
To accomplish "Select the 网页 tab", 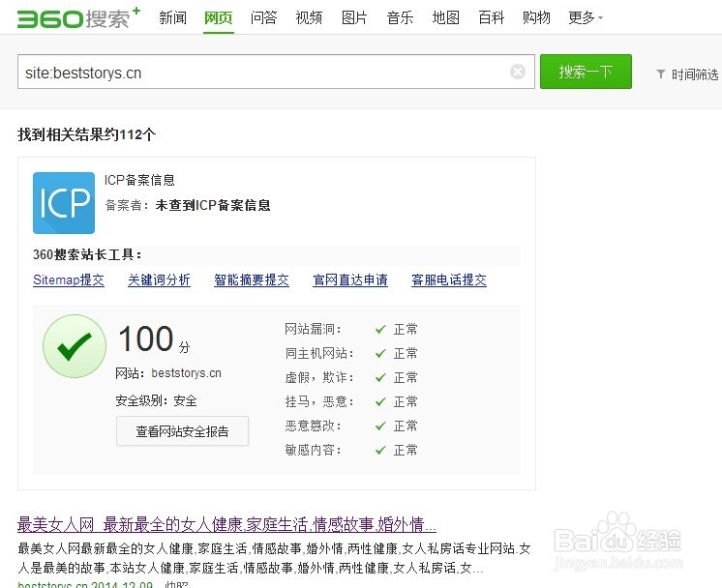I will point(219,18).
